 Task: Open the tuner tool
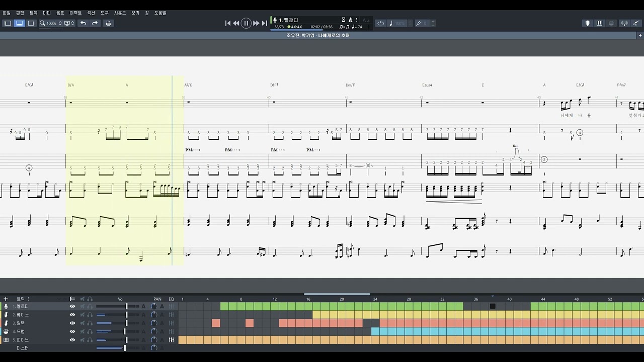coord(624,23)
